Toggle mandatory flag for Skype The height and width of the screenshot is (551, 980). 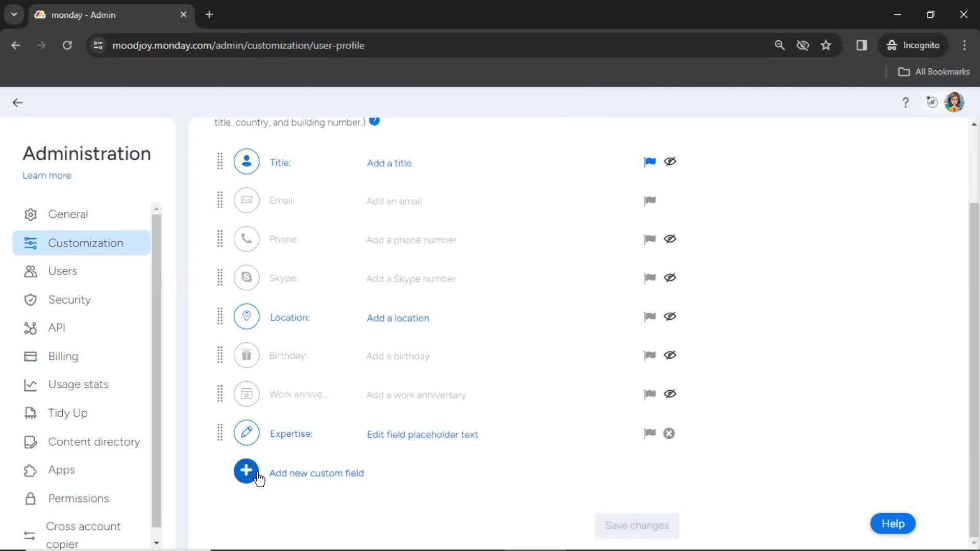[x=649, y=278]
